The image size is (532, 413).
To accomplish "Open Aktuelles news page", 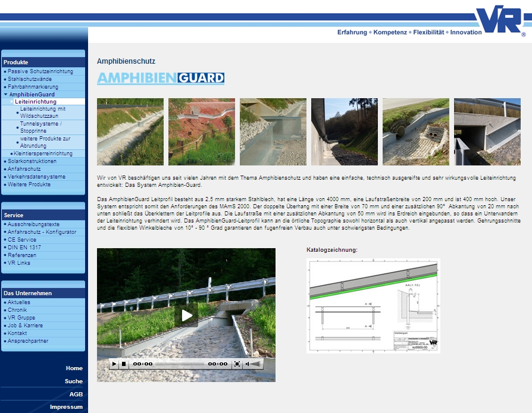I will pos(19,302).
